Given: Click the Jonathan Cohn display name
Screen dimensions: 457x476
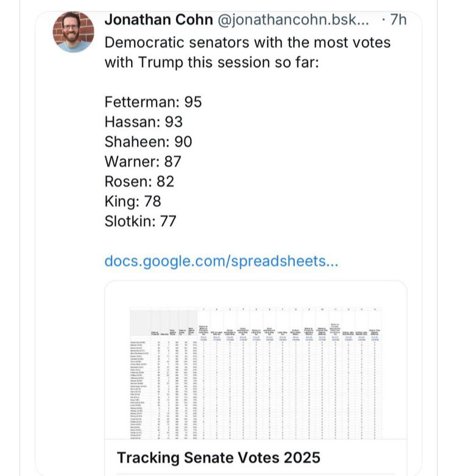Looking at the screenshot, I should pyautogui.click(x=158, y=19).
